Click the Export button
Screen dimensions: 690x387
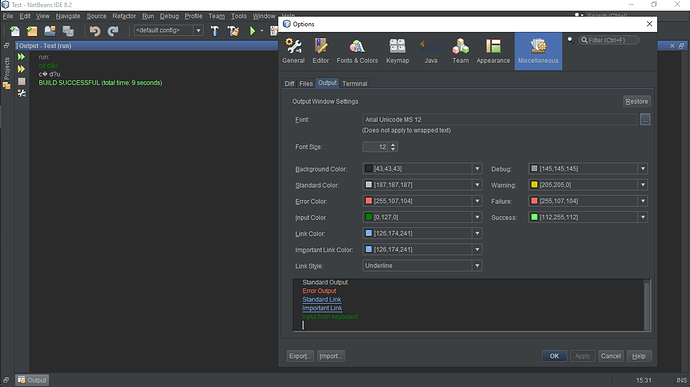click(x=300, y=356)
